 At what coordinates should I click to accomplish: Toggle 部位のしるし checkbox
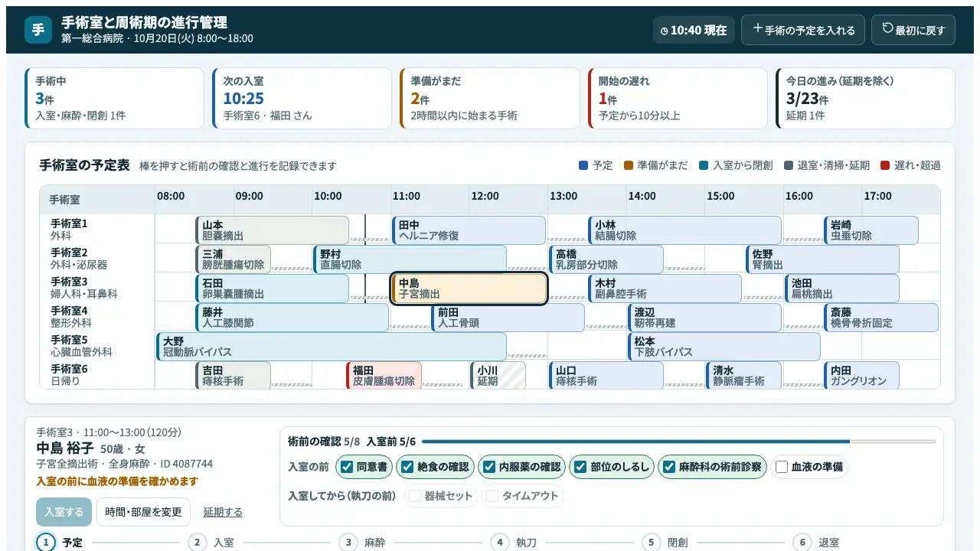tap(580, 467)
